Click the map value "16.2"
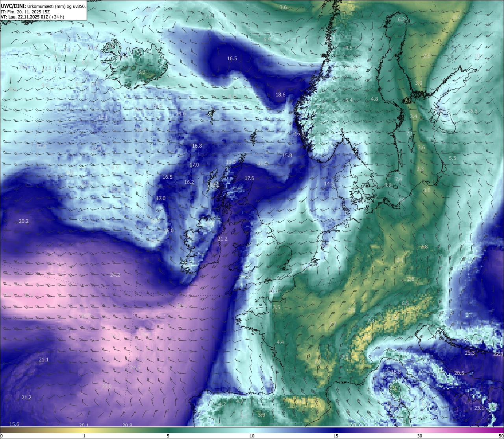Screen dimensions: 504x439 coord(189,182)
